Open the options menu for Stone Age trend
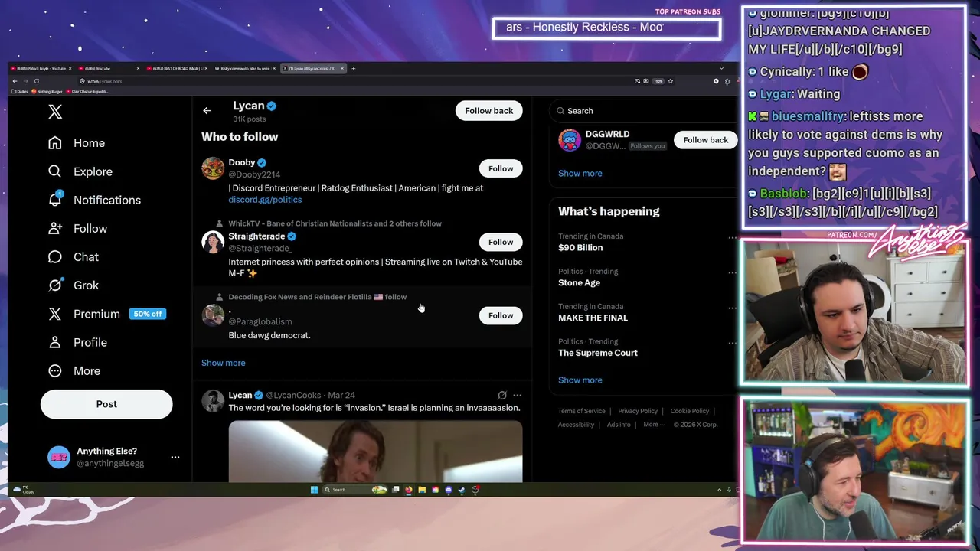The height and width of the screenshot is (551, 980). click(x=732, y=272)
